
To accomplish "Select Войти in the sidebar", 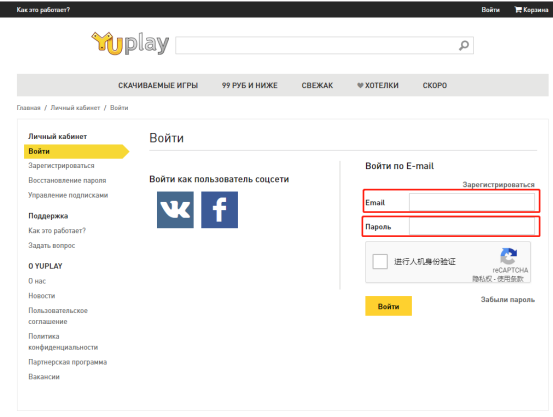I will tap(76, 151).
